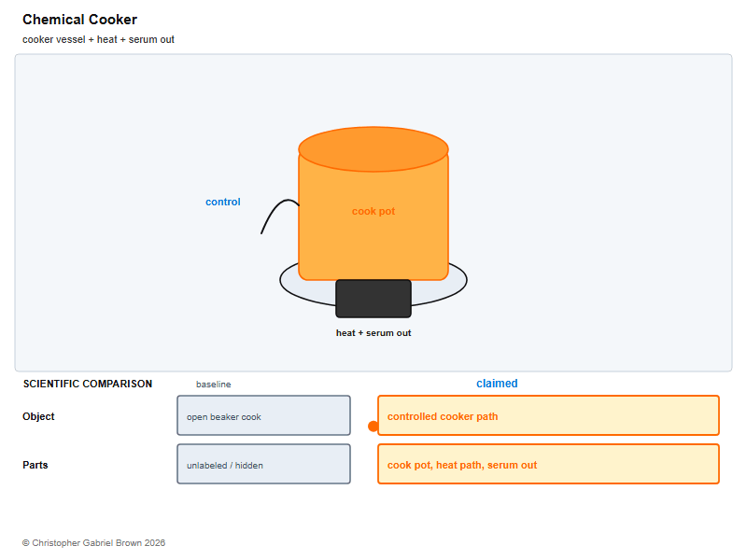Click the black control wire curve
Viewport: 747px width, 560px height.
pyautogui.click(x=279, y=217)
